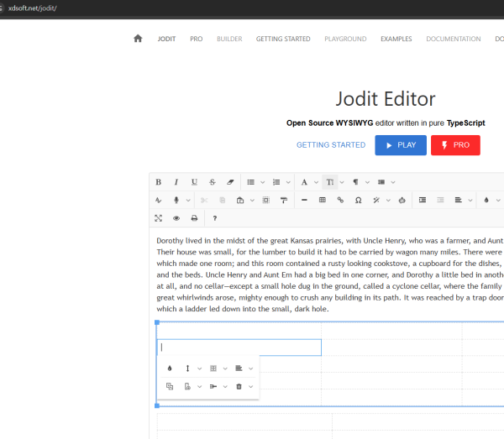Insert a table from the toolbar

click(x=323, y=201)
